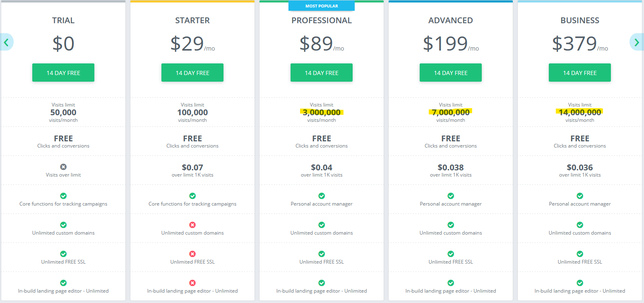The width and height of the screenshot is (644, 303).
Task: Click the right carousel arrow
Action: click(637, 42)
